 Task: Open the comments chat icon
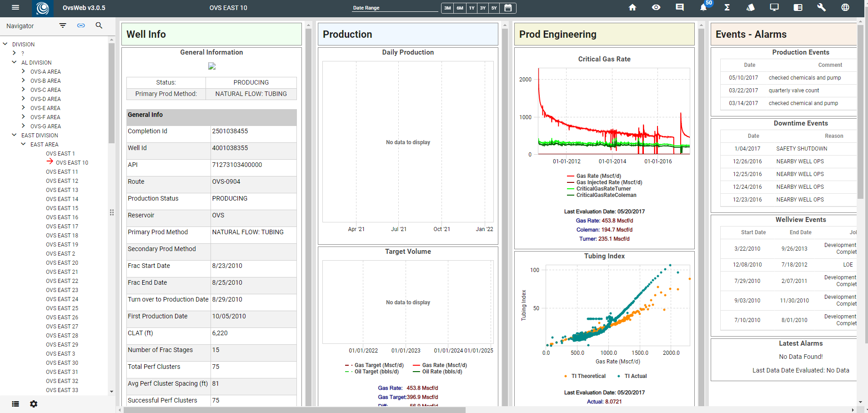tap(680, 7)
